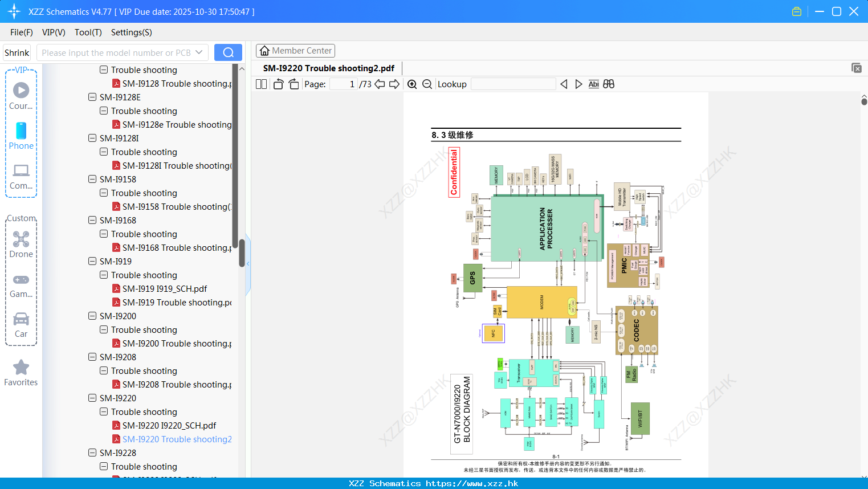Find previous lookup result

pyautogui.click(x=564, y=84)
